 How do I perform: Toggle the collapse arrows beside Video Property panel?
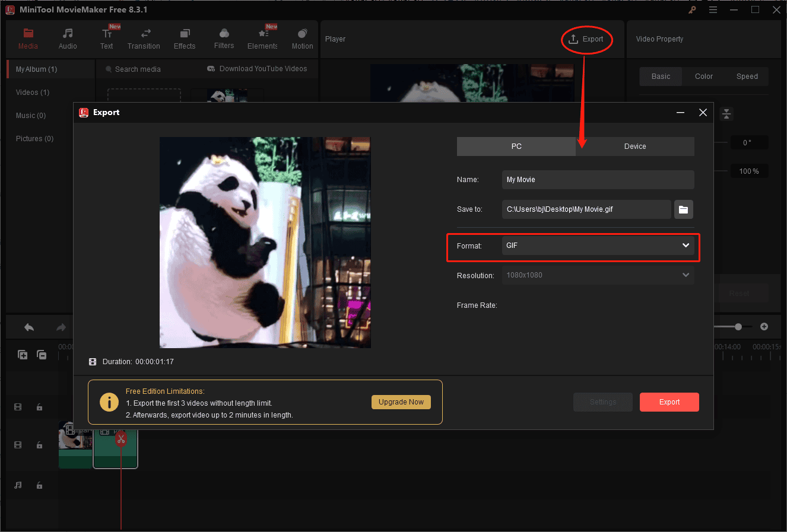(x=726, y=113)
